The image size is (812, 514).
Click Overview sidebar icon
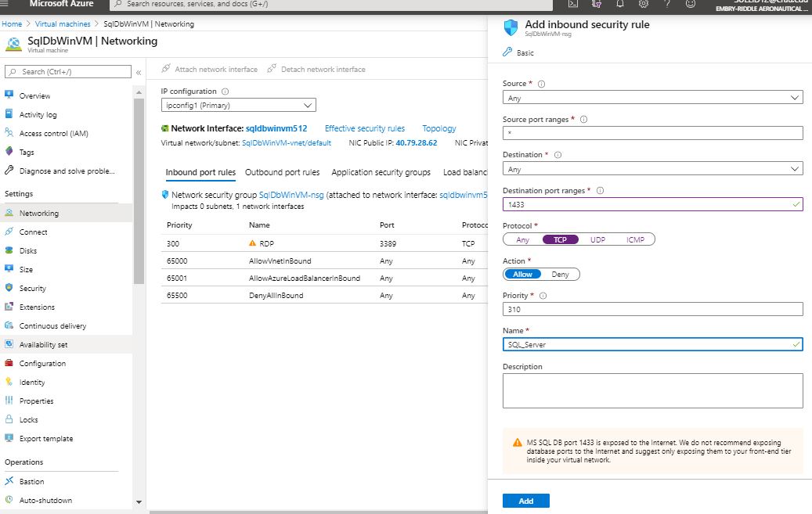pyautogui.click(x=9, y=95)
